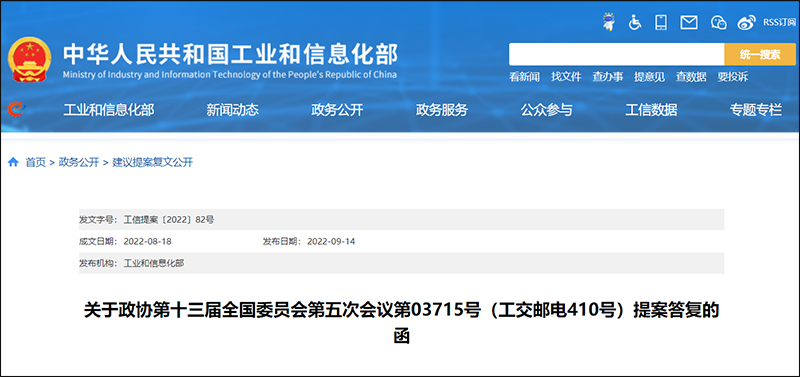The width and height of the screenshot is (800, 377).
Task: Open the robot assistant icon
Action: (x=608, y=22)
